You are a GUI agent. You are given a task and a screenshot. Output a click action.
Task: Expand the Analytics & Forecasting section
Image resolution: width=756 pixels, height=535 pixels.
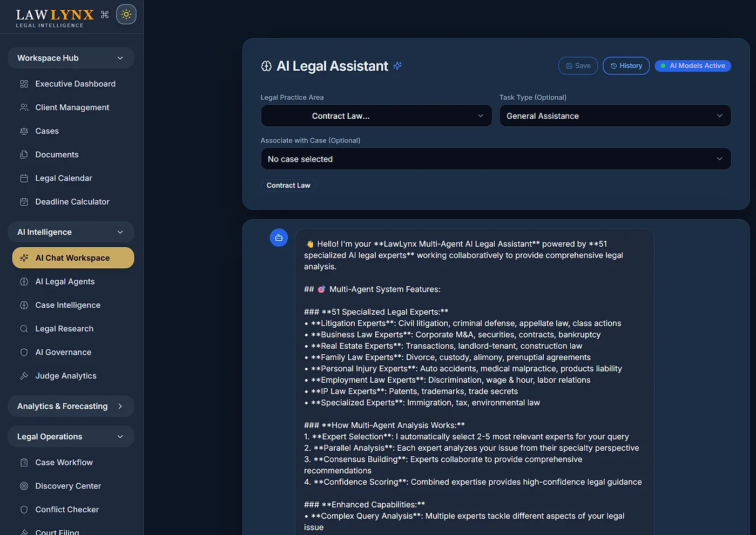(71, 406)
